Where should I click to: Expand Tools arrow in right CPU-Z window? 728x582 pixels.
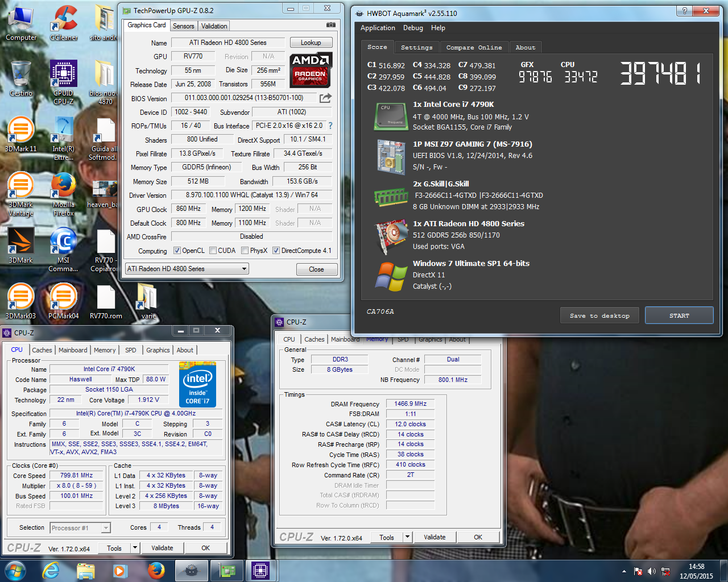coord(407,537)
